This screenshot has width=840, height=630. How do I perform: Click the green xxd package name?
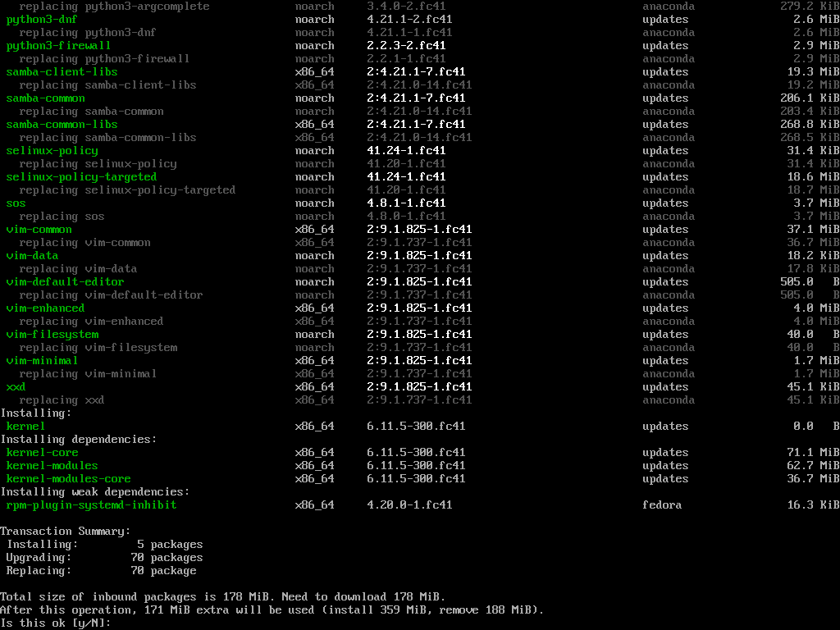tap(16, 387)
